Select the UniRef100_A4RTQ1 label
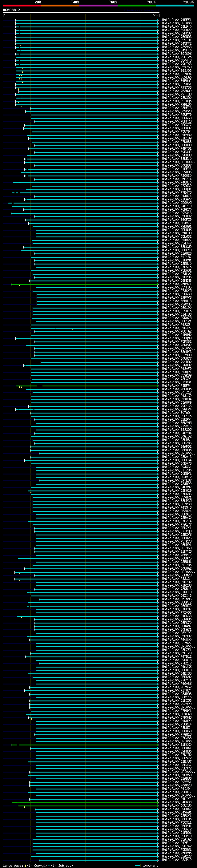 (176, 149)
